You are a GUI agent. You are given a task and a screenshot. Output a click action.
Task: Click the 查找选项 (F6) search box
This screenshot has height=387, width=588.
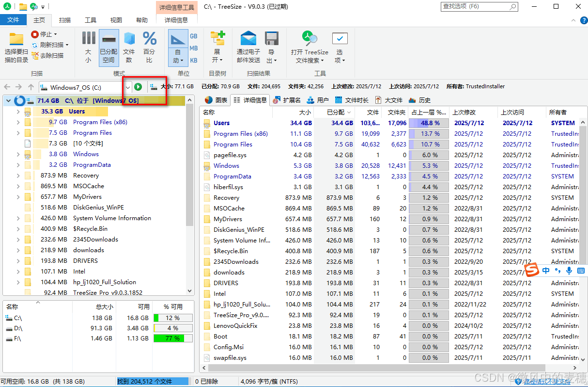[480, 7]
